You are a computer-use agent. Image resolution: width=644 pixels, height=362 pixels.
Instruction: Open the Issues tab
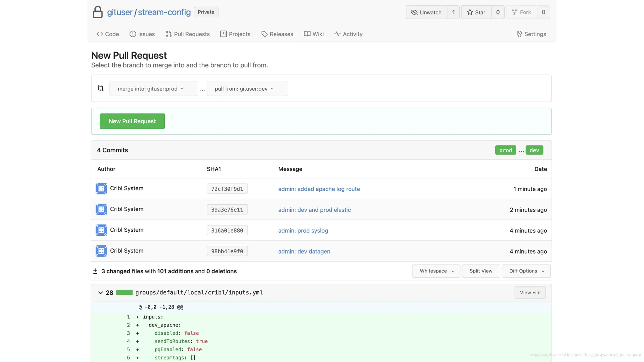[x=142, y=34]
